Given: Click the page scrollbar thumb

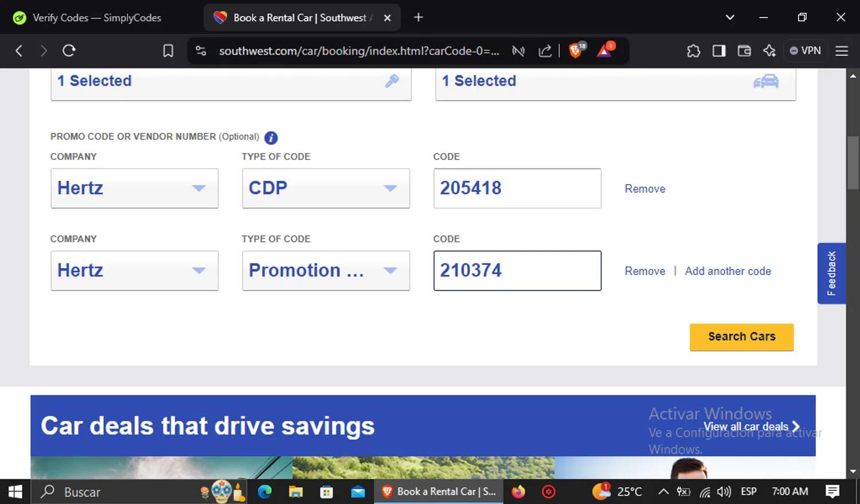Looking at the screenshot, I should [853, 163].
